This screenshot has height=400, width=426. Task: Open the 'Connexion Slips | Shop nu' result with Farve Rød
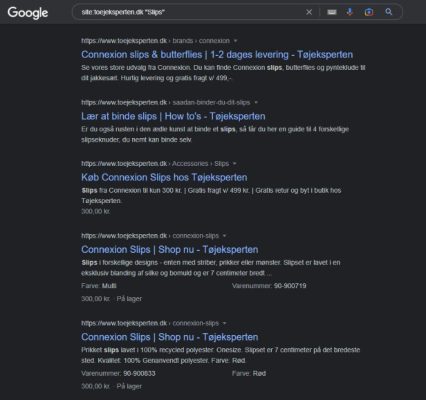coord(170,337)
